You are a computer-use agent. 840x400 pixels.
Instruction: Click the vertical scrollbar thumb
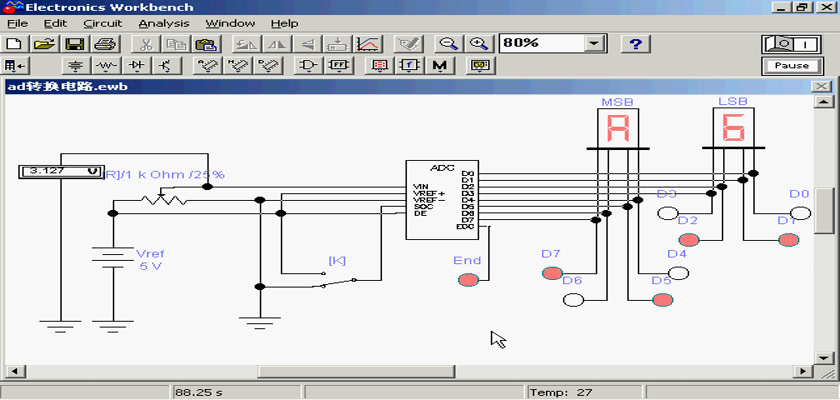click(823, 210)
